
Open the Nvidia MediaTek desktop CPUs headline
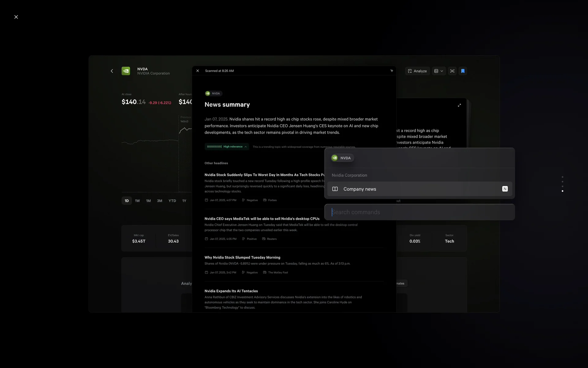point(262,219)
